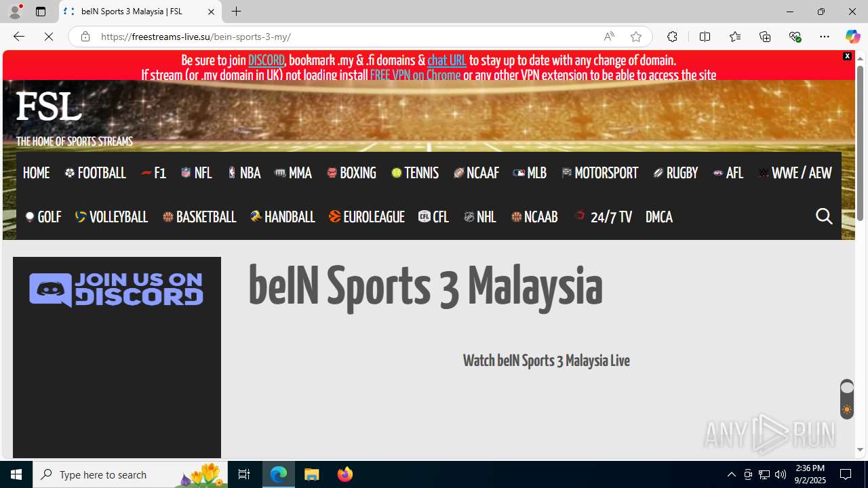Open the MMA category

tap(293, 173)
